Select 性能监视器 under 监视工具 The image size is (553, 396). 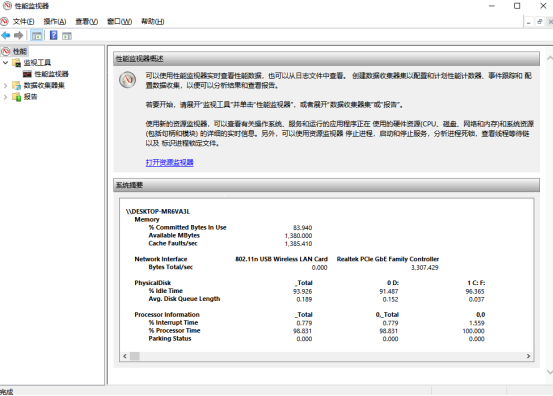pyautogui.click(x=51, y=74)
